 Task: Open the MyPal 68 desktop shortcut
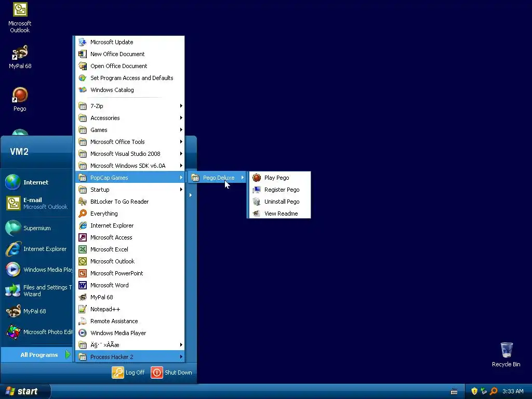click(x=20, y=52)
